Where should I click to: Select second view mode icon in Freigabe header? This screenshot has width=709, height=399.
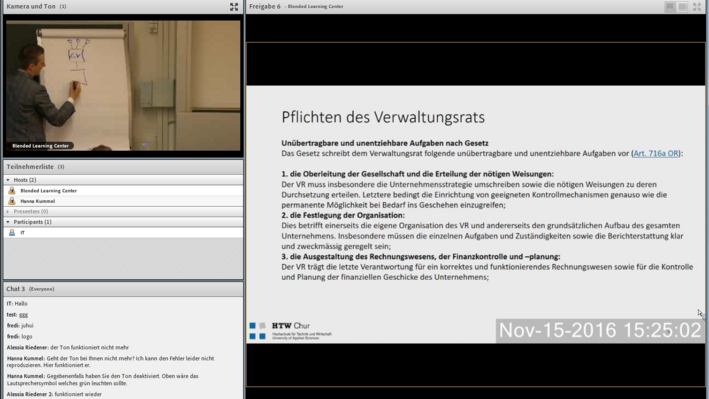(682, 6)
